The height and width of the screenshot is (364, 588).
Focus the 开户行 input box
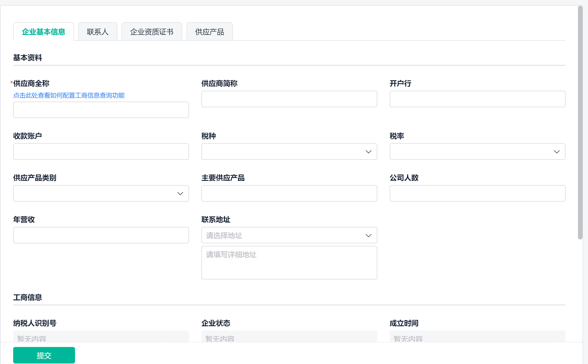pyautogui.click(x=477, y=99)
